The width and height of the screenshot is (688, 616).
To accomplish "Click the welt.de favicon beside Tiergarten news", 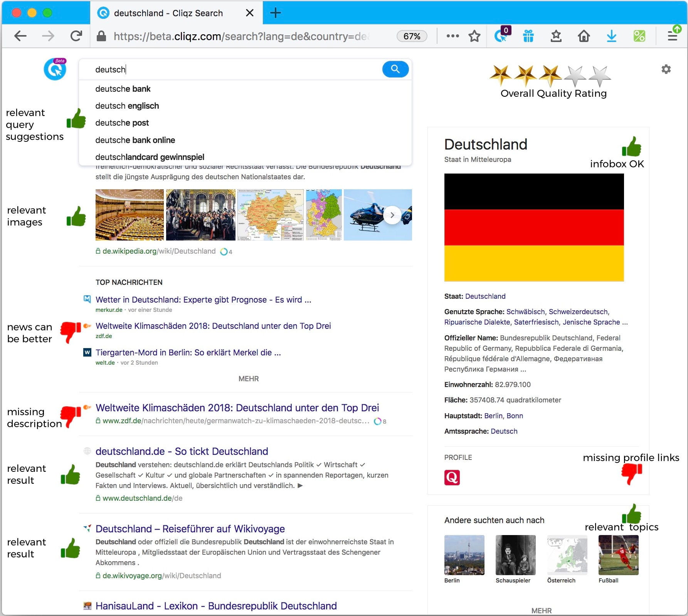I will coord(87,352).
